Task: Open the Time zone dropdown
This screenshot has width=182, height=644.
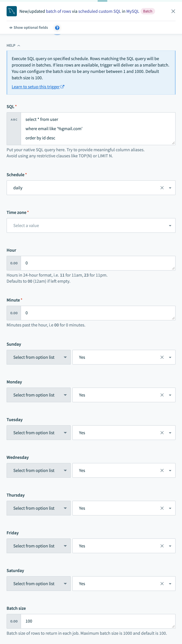Action: point(91,225)
